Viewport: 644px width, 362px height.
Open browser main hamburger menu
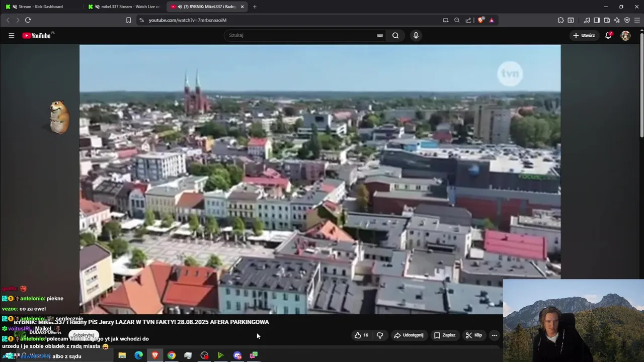click(637, 20)
